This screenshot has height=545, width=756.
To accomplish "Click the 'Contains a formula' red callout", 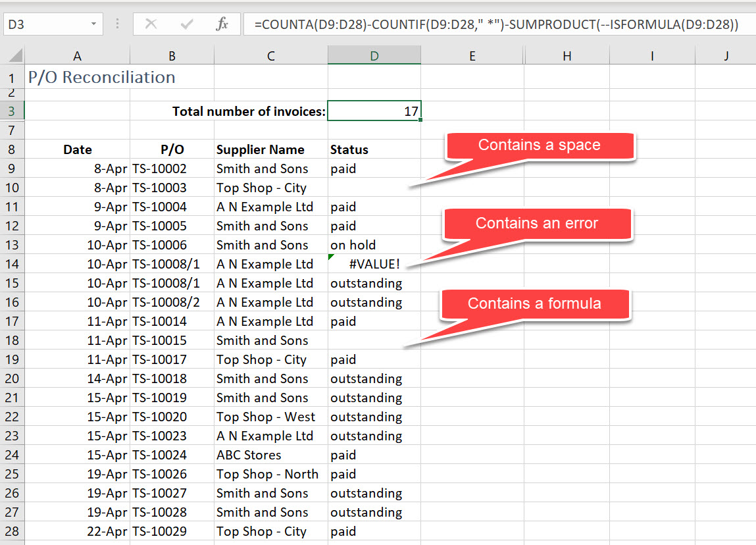I will tap(534, 303).
